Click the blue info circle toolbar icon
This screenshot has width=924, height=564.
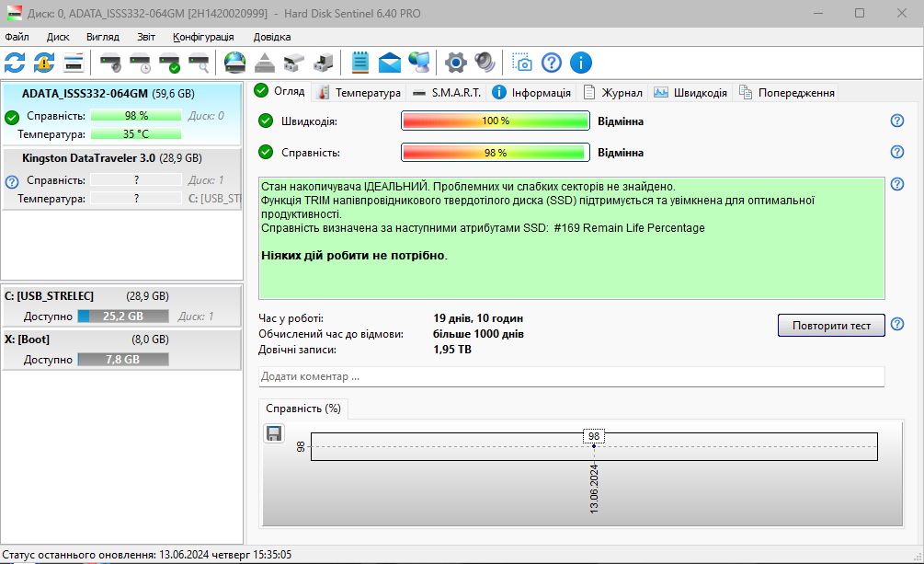point(581,63)
